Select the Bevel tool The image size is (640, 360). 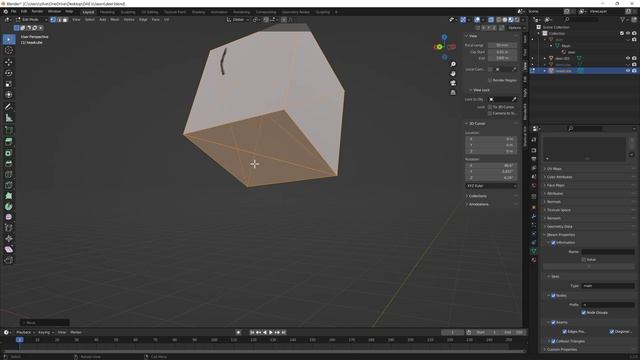[x=9, y=164]
